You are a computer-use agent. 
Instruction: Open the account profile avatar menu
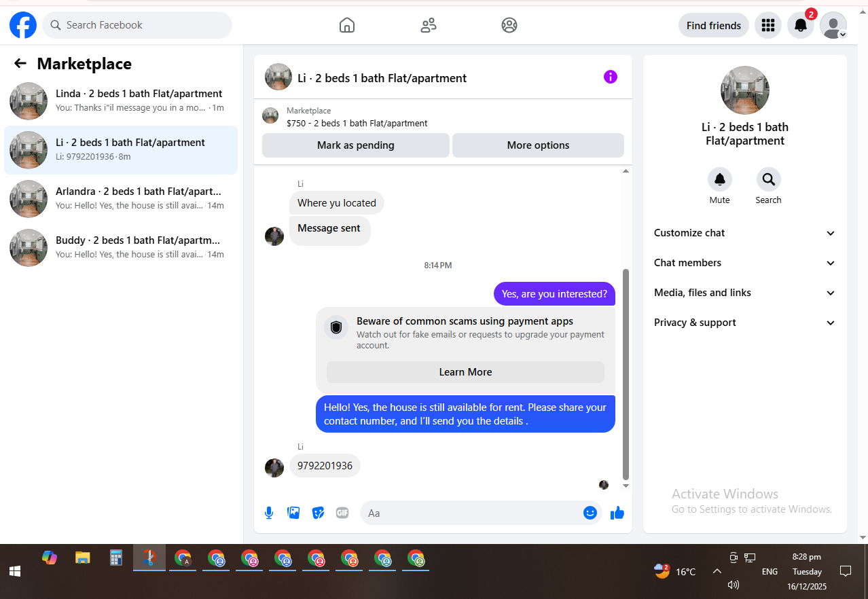(x=833, y=25)
